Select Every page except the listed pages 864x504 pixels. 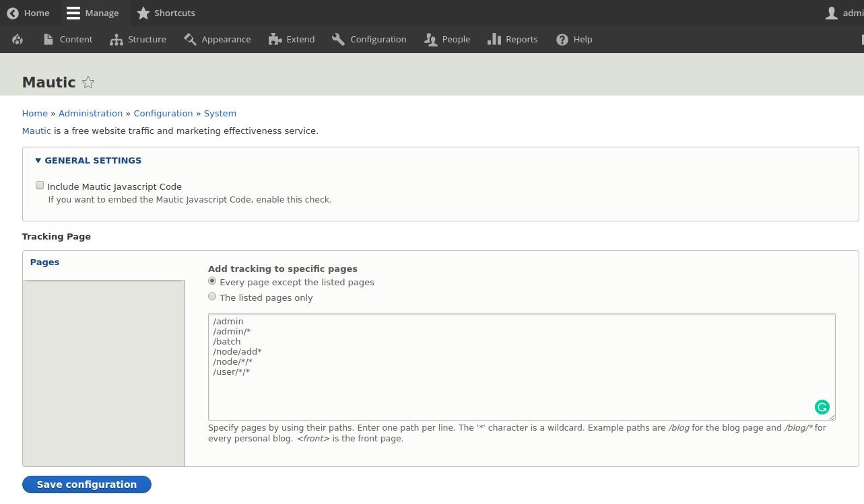point(212,281)
